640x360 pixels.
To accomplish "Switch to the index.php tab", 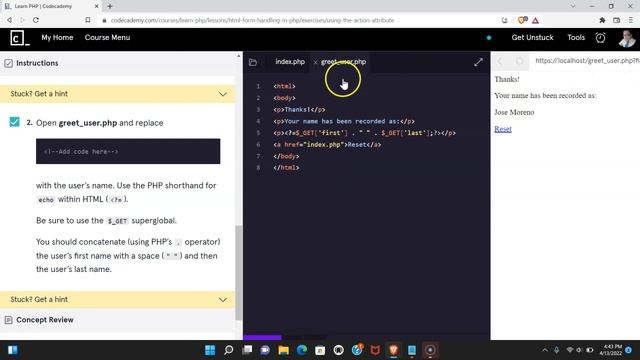I will [290, 62].
